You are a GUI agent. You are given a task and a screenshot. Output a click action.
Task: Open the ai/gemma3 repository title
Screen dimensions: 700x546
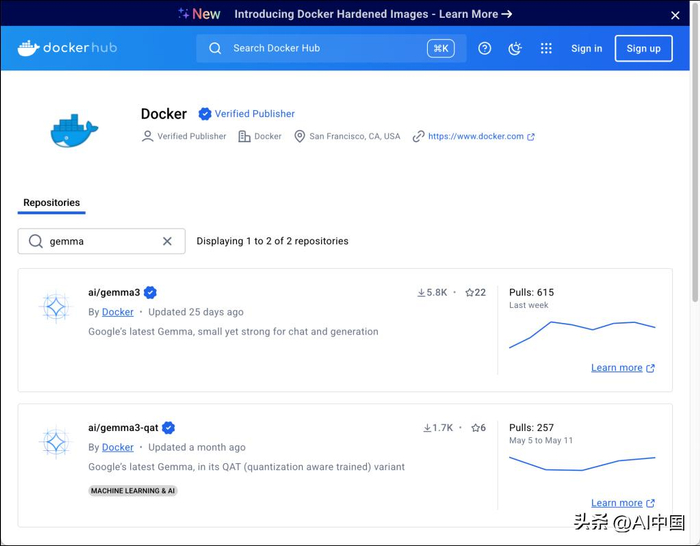click(114, 292)
